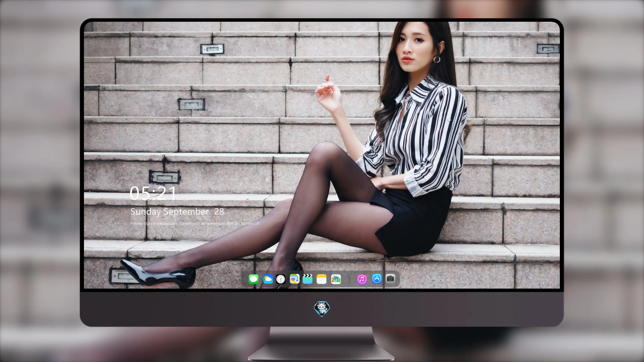This screenshot has height=362, width=644.
Task: Open the Camera app in dock
Action: (390, 279)
